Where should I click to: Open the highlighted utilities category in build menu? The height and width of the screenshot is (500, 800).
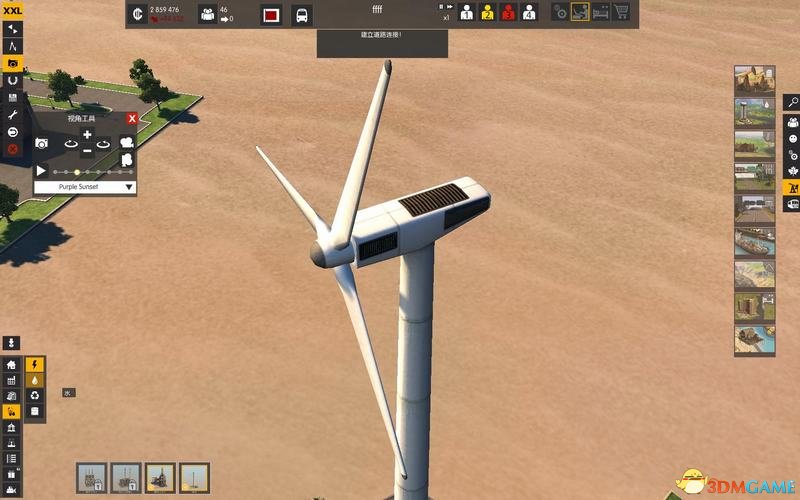(11, 412)
